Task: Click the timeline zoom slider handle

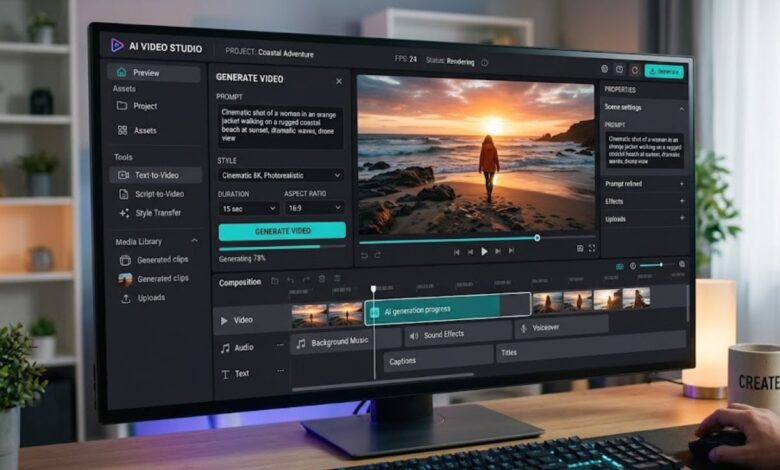Action: point(661,265)
